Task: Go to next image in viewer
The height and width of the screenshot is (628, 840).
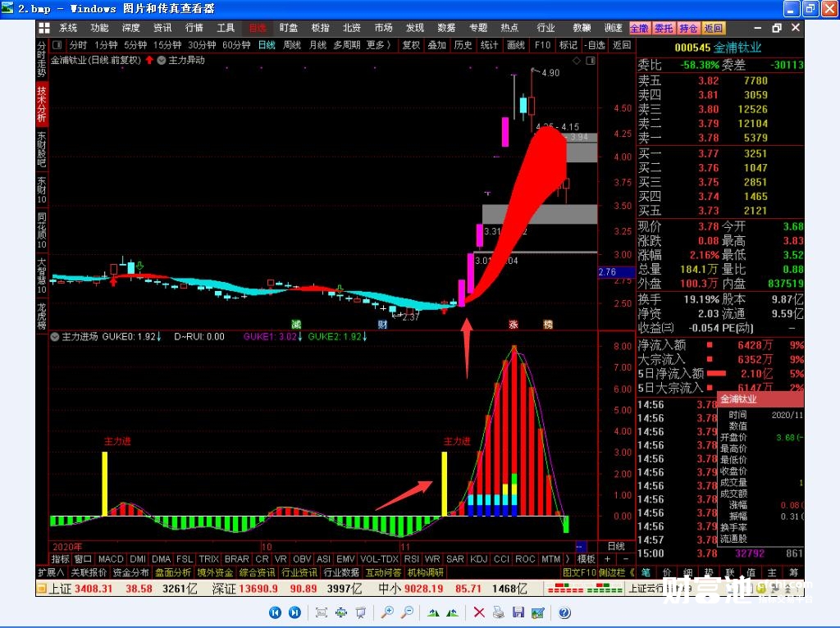Action: coord(294,612)
